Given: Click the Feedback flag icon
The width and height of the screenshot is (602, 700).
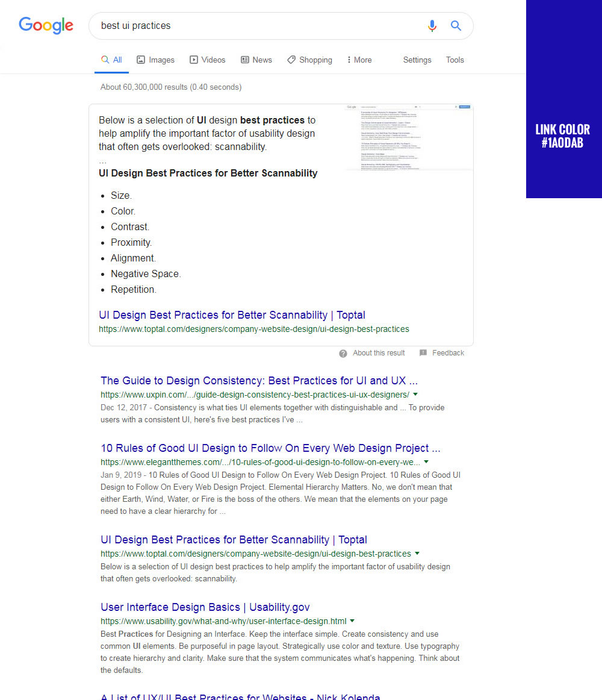Looking at the screenshot, I should click(423, 353).
